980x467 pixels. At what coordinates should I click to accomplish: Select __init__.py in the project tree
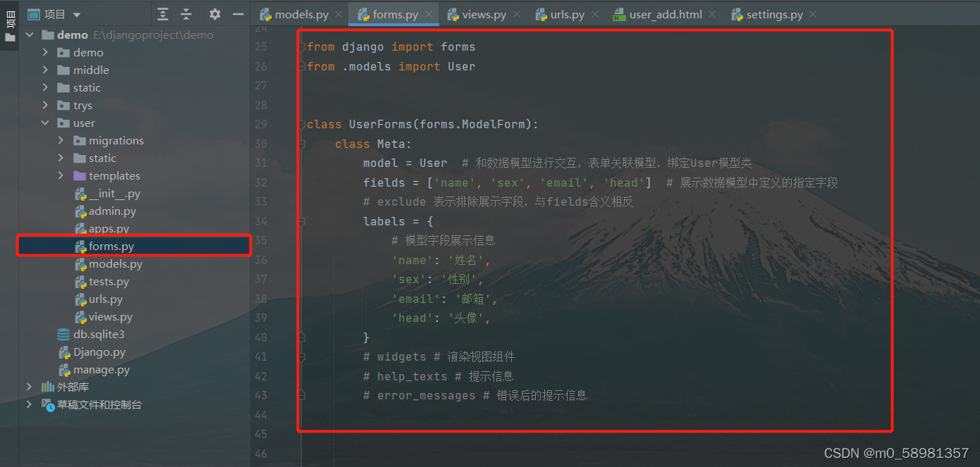tap(114, 193)
